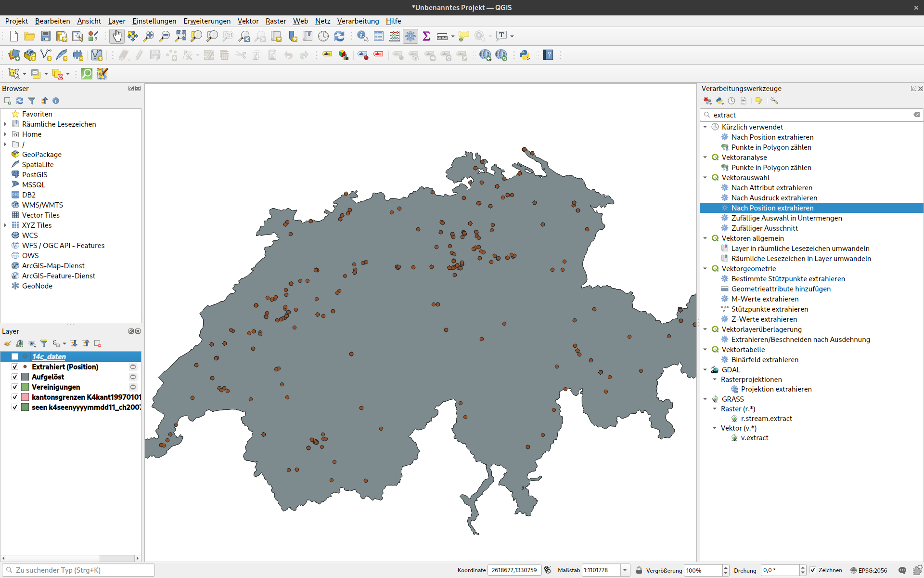Click the EPSG:2056 projection button
Viewport: 924px width, 578px height.
click(x=869, y=570)
